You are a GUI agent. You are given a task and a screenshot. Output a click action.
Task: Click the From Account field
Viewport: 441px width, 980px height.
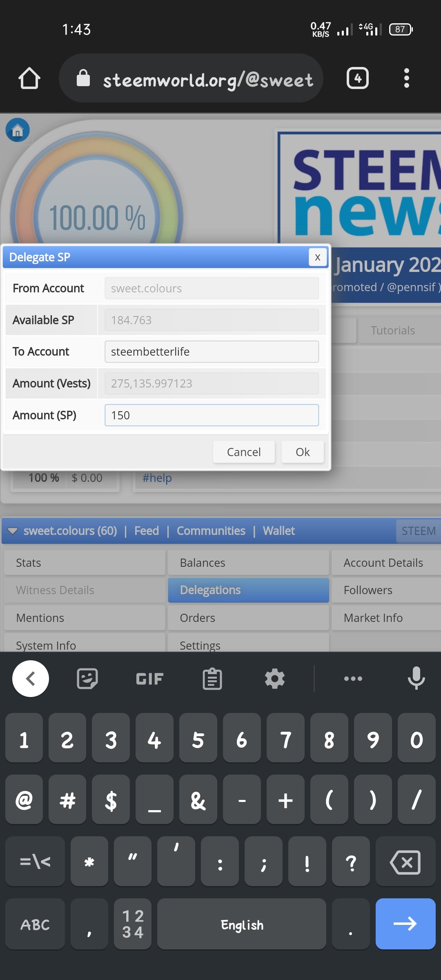pos(212,288)
